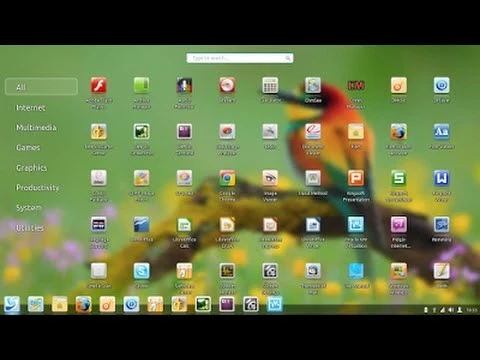Open the Image Viewer eye icon
Screen dimensions: 480x360
tap(270, 178)
